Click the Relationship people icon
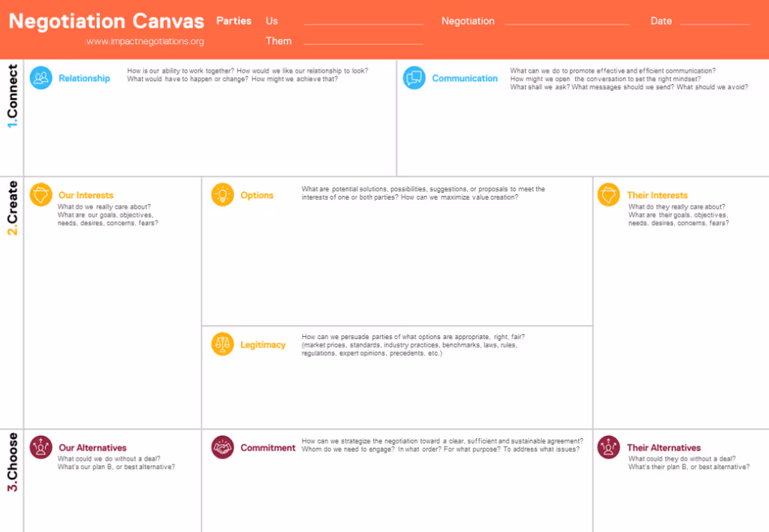This screenshot has height=532, width=769. point(41,78)
